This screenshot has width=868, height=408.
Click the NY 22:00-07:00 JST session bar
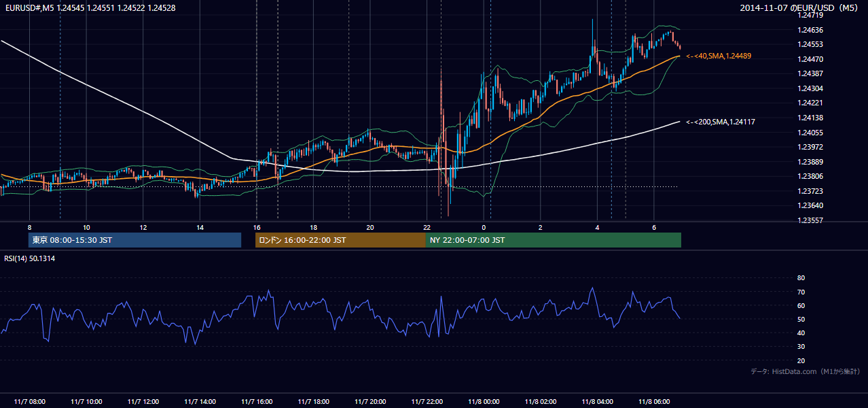(553, 240)
